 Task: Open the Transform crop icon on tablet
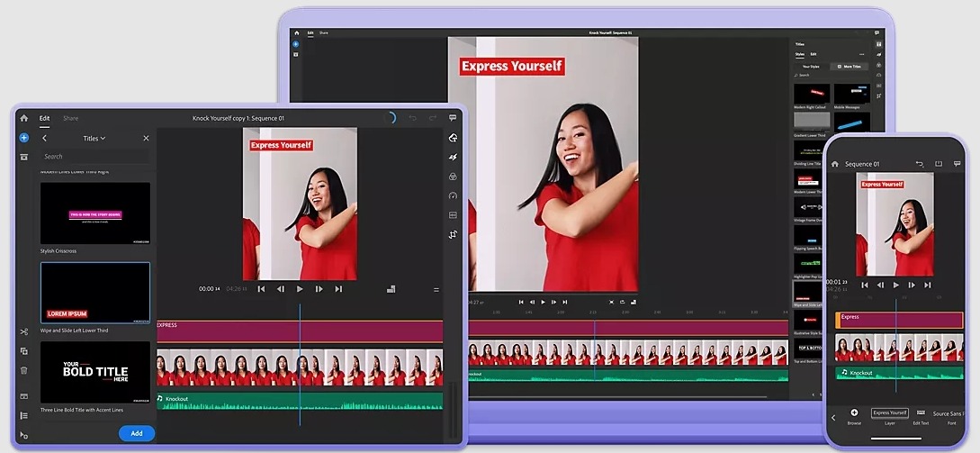[453, 234]
